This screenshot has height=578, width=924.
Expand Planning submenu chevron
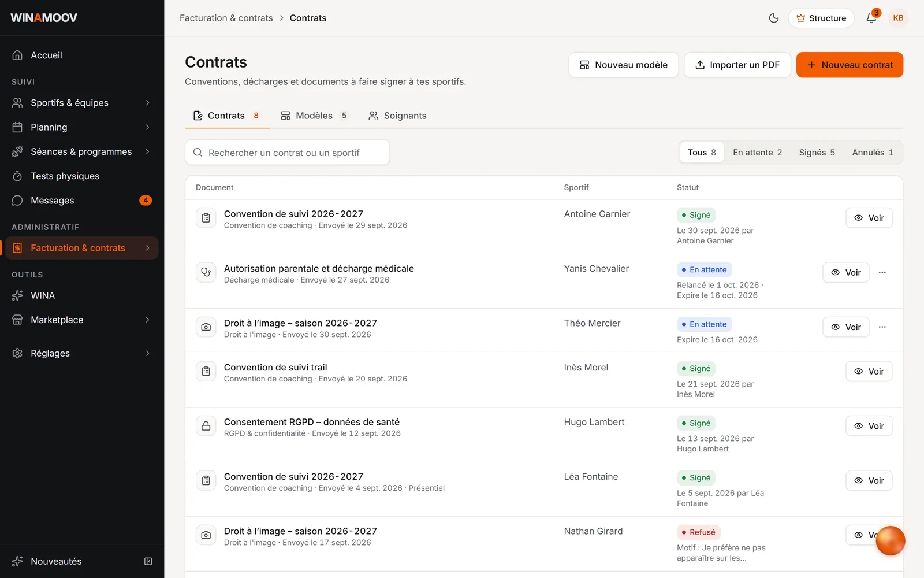point(148,127)
